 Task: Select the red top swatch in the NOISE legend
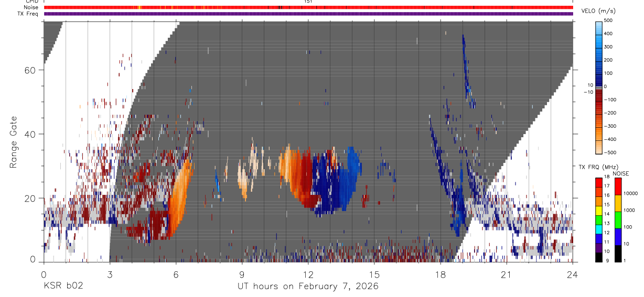618,186
